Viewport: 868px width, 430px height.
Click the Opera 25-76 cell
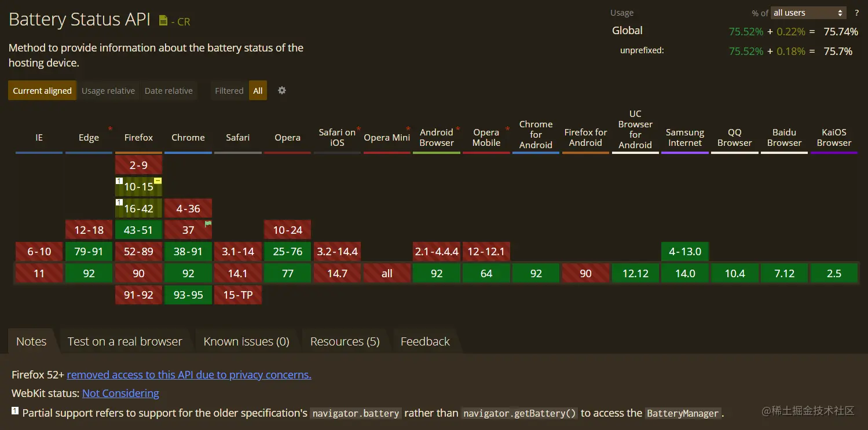click(288, 252)
